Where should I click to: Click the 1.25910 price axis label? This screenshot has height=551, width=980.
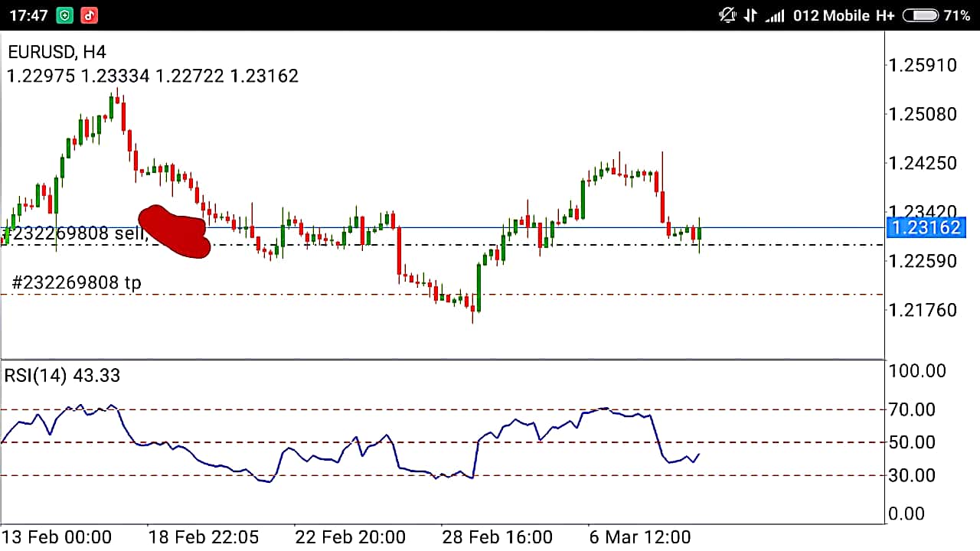point(922,65)
